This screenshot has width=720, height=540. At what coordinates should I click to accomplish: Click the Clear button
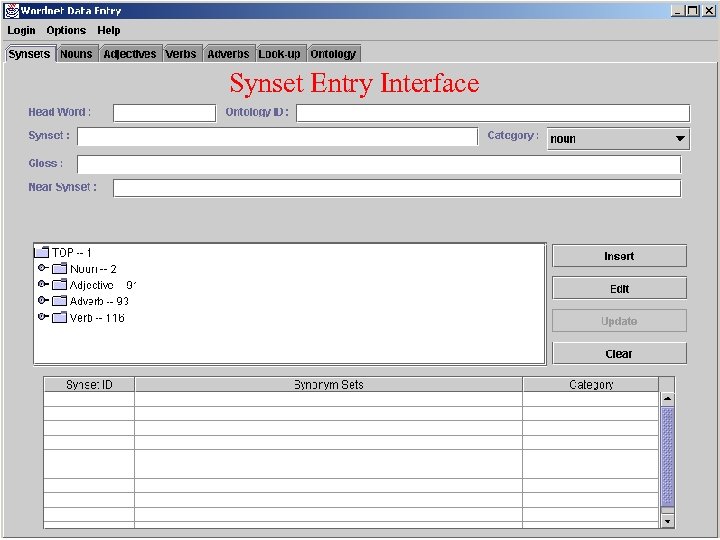619,354
